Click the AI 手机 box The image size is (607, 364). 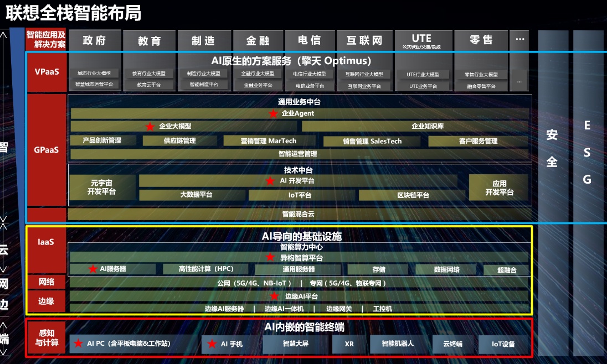click(x=231, y=344)
